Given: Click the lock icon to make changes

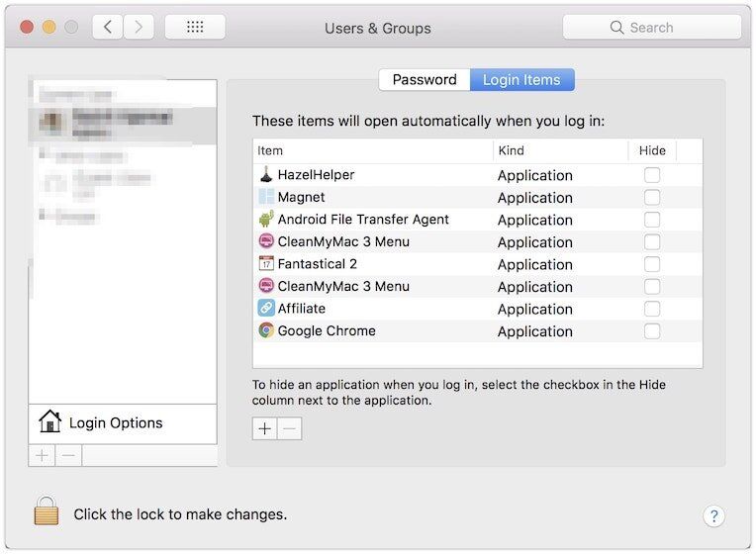Looking at the screenshot, I should pos(47,511).
